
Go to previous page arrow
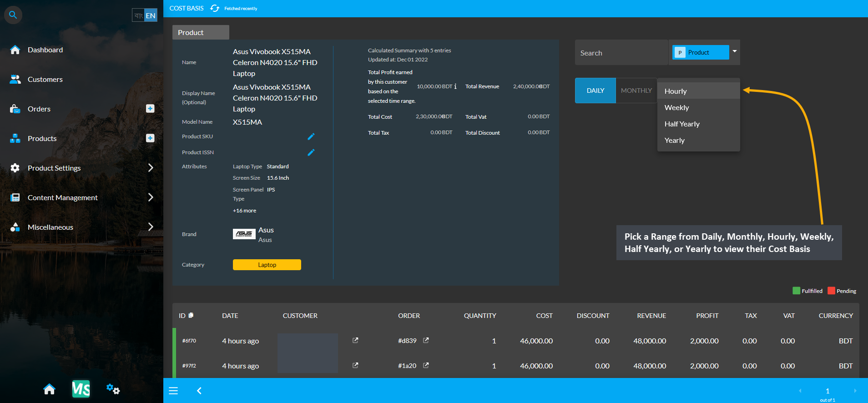(800, 391)
